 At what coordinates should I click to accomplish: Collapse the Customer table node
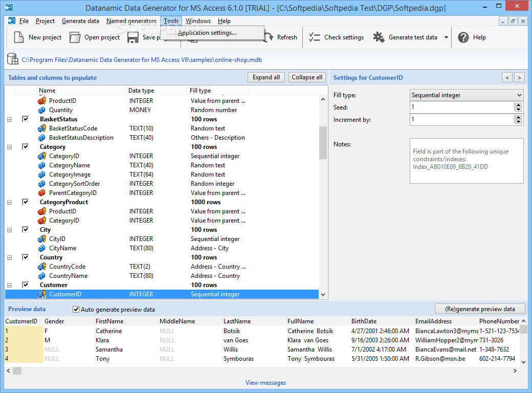[x=10, y=286]
